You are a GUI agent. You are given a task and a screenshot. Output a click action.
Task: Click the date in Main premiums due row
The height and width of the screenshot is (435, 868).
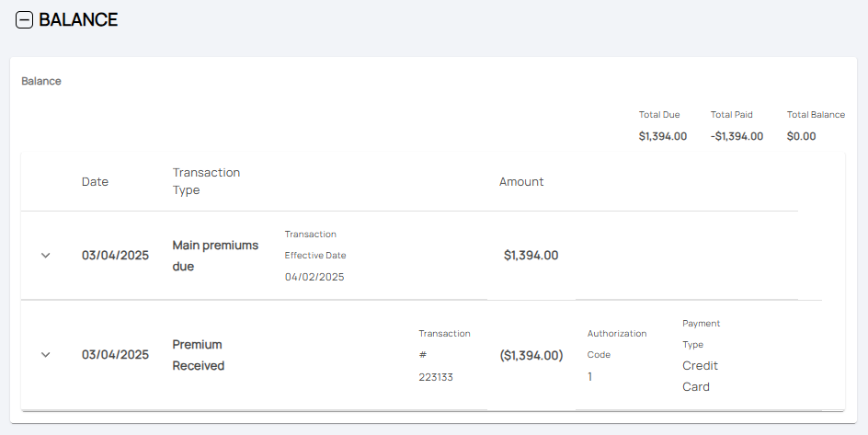[115, 256]
